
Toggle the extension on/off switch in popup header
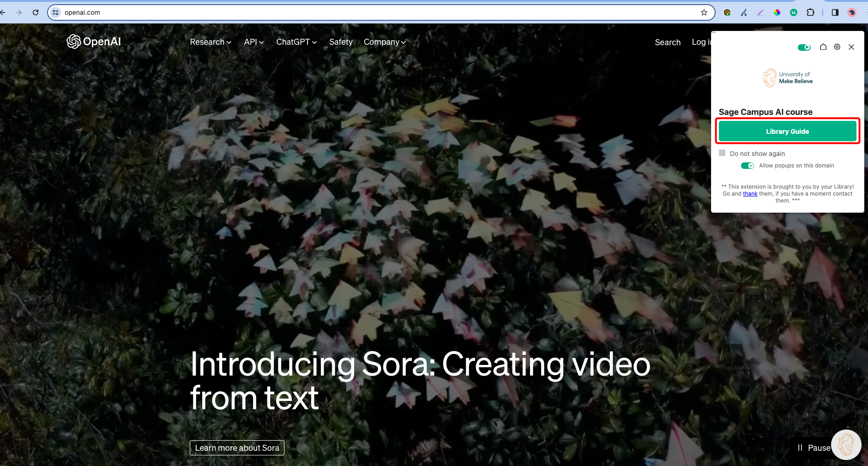(804, 47)
